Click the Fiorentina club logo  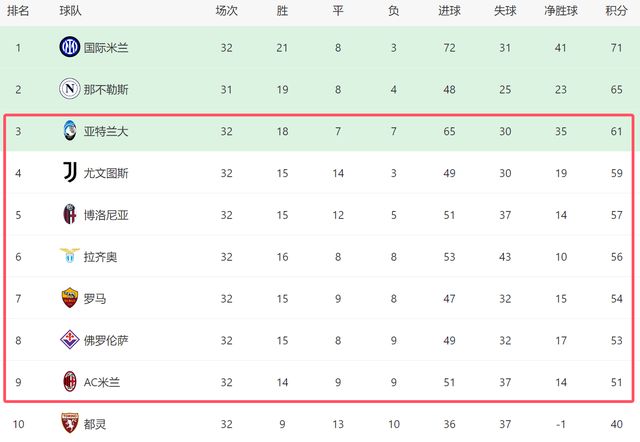point(69,340)
